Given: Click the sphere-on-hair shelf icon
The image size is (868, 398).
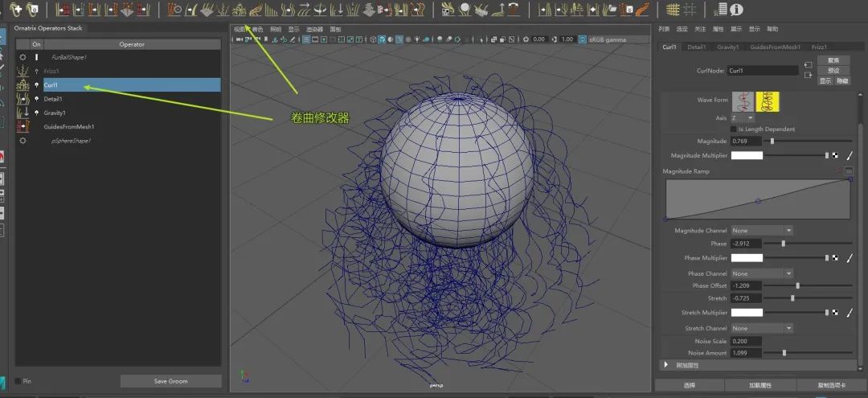Looking at the screenshot, I should coord(465,10).
